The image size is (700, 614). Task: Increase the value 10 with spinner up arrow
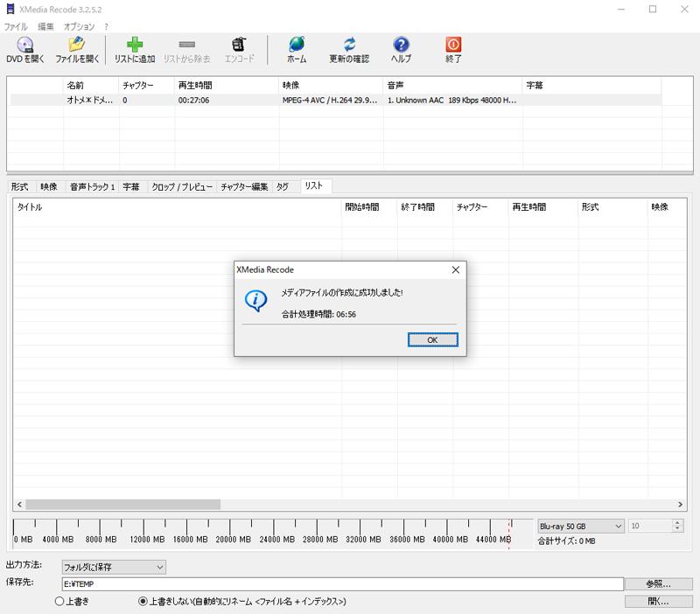pyautogui.click(x=677, y=523)
